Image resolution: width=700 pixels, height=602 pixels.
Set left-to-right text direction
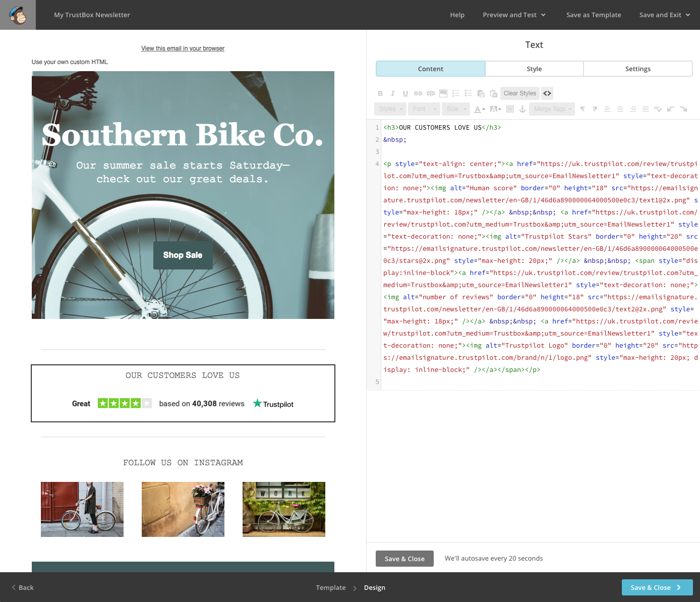[x=582, y=109]
